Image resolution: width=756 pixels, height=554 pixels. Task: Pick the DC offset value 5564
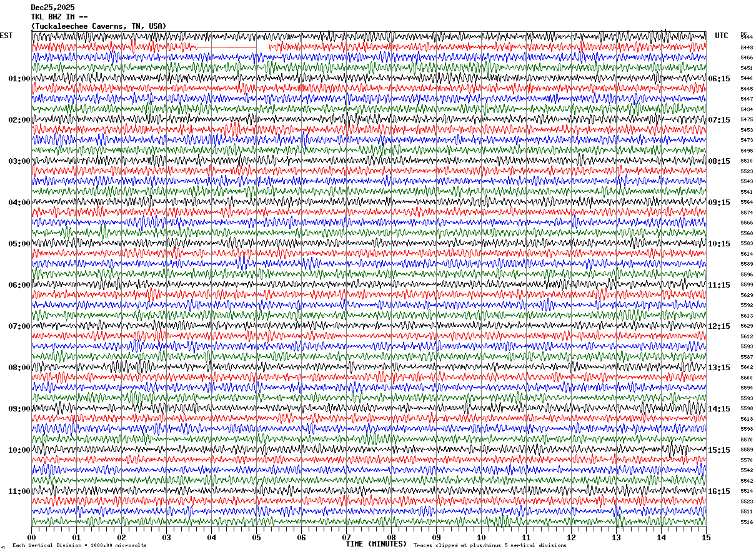[x=747, y=202]
